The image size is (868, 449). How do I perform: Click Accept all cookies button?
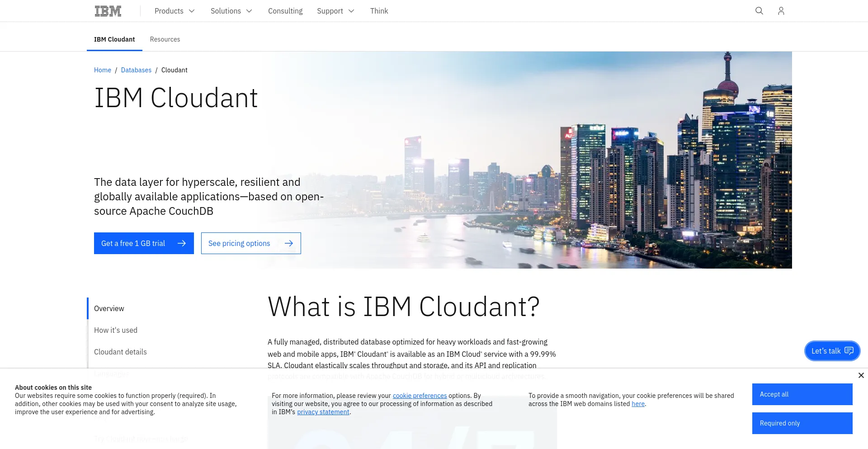tap(802, 394)
